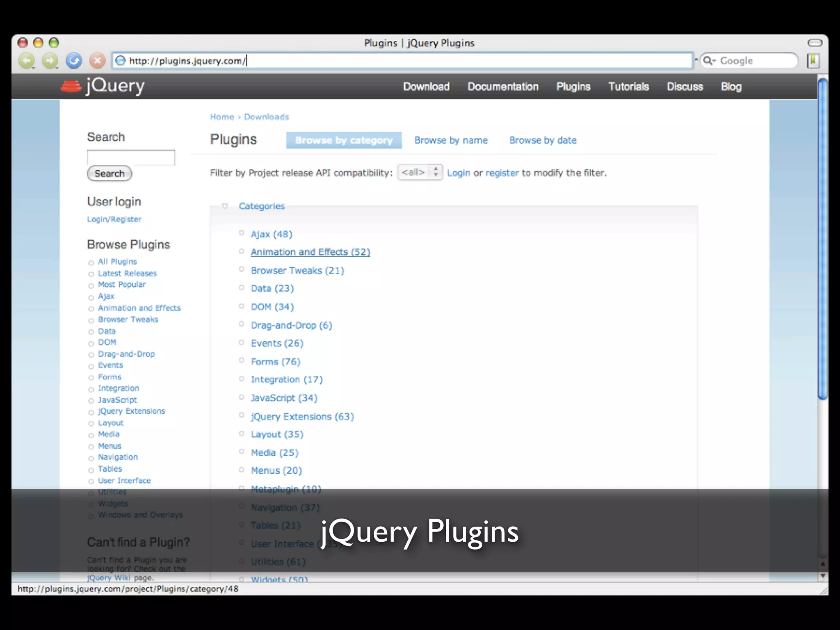Switch to Browse by name tab
Viewport: 840px width, 630px height.
[451, 140]
